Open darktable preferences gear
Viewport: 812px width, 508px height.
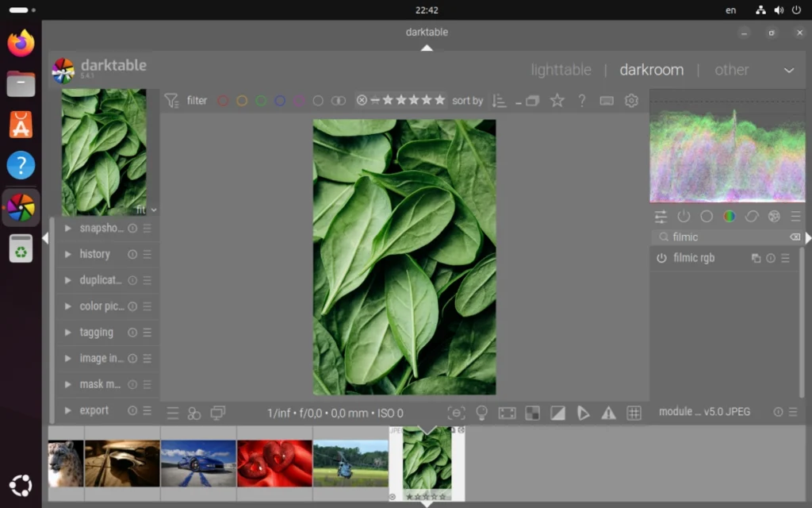coord(631,100)
